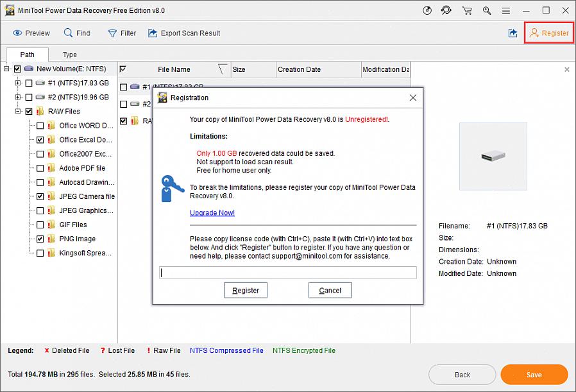Open the support chat icon in title bar
Viewport: 576px width, 392px height.
click(x=446, y=11)
